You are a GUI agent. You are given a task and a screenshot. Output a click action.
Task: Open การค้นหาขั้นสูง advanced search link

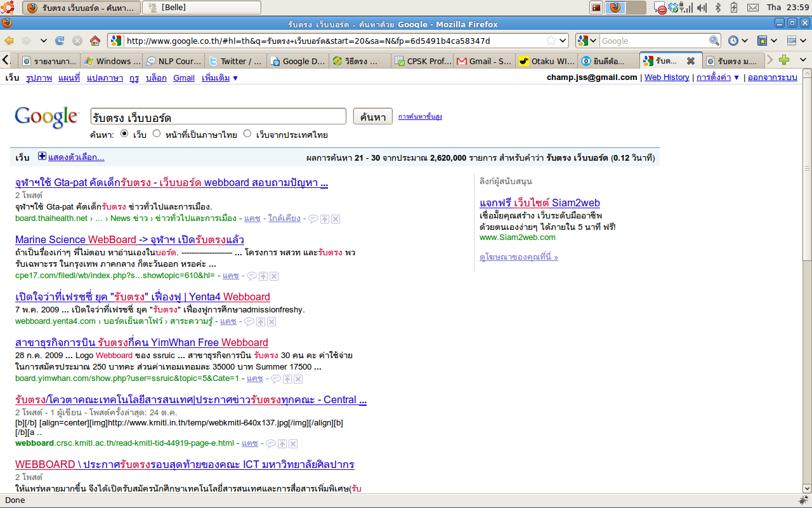pyautogui.click(x=420, y=117)
